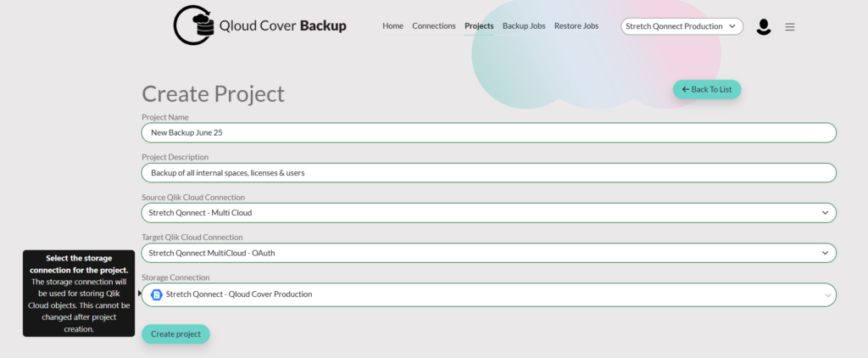Expand the Source Qlik Cloud Connection dropdown
Viewport: 868px width, 358px height.
(489, 213)
